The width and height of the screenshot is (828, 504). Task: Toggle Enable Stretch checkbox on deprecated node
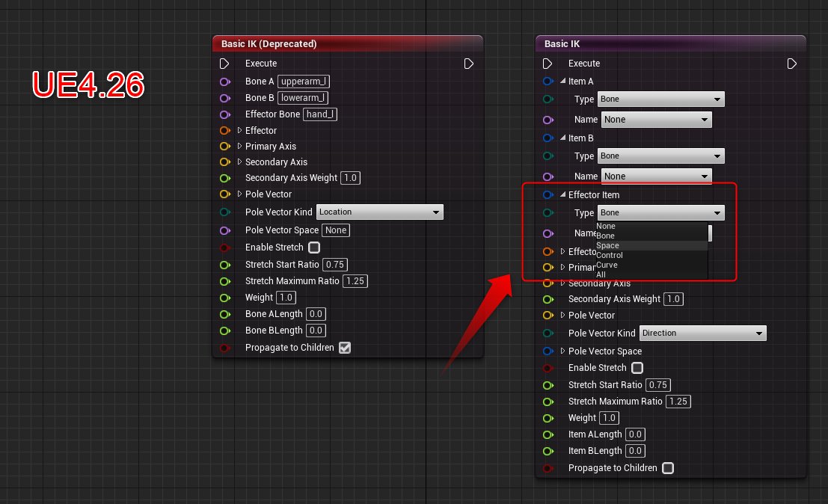click(x=313, y=247)
